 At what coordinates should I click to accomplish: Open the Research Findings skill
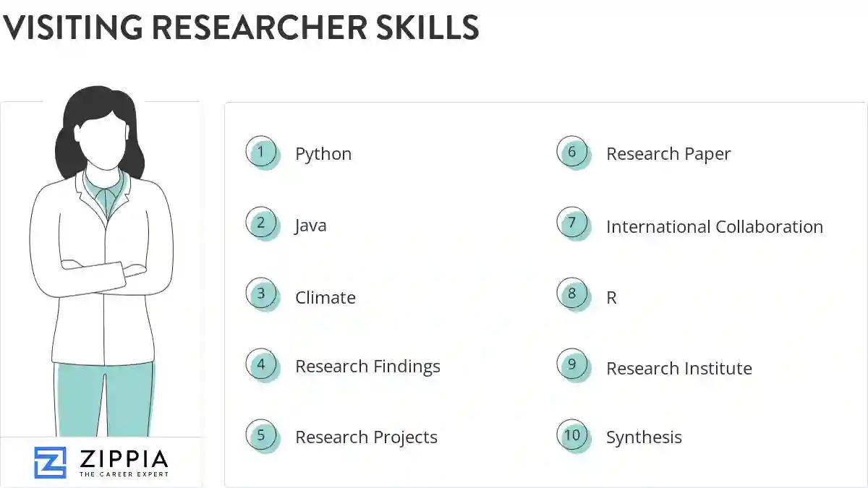[x=367, y=367]
